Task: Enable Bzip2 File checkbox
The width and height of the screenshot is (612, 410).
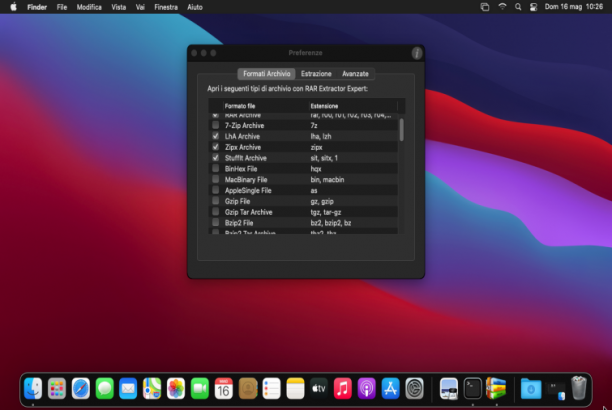Action: tap(215, 223)
